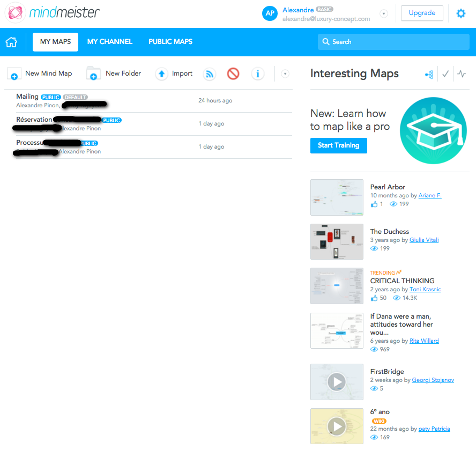
Task: Create a New Mind Map
Action: (40, 73)
